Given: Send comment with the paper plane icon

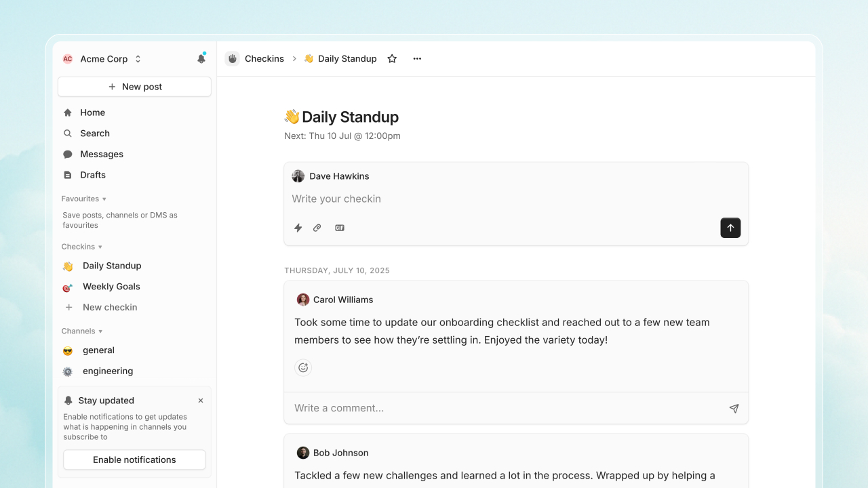Looking at the screenshot, I should tap(734, 409).
